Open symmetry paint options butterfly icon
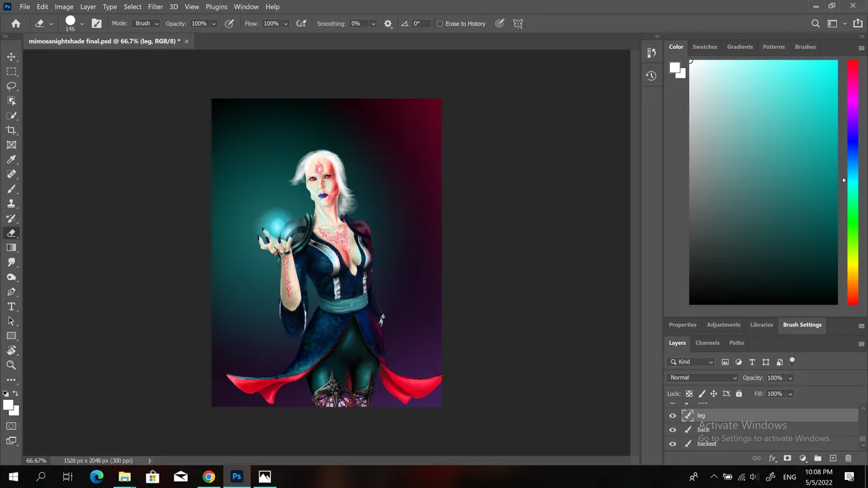868x488 pixels. pyautogui.click(x=518, y=24)
